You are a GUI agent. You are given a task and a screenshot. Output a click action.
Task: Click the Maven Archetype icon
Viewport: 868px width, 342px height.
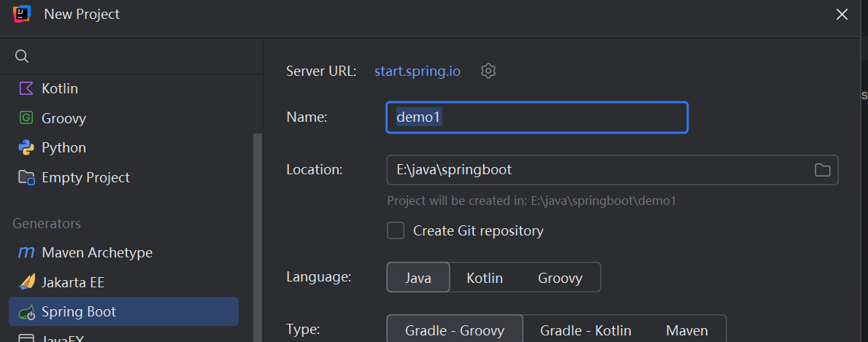[26, 252]
